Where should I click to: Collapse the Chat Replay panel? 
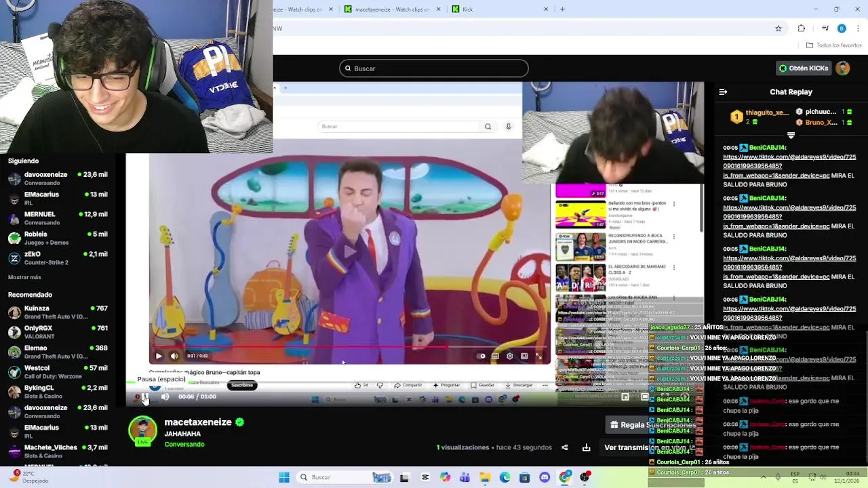pyautogui.click(x=723, y=92)
